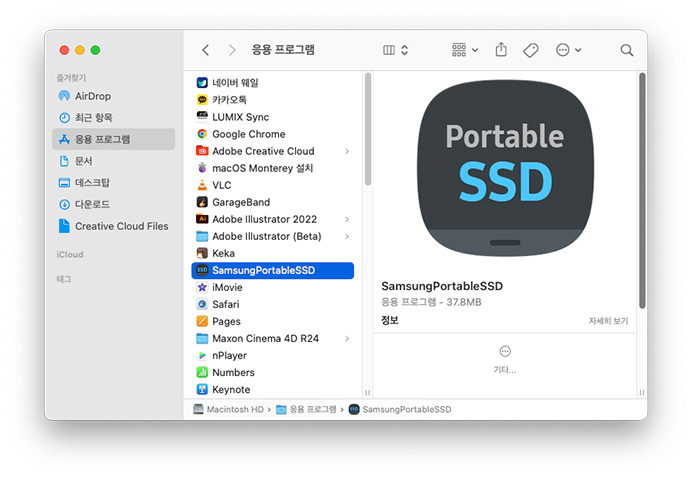Select the Keynote app icon
This screenshot has height=477, width=690.
[202, 389]
